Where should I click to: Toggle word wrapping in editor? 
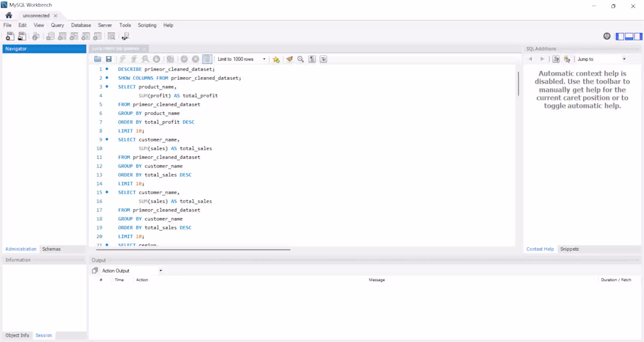pyautogui.click(x=324, y=59)
